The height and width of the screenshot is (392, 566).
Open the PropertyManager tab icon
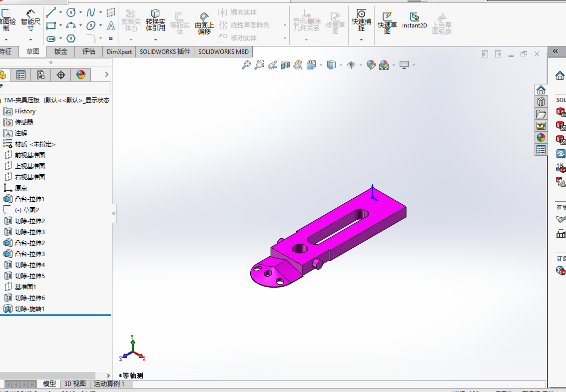21,75
